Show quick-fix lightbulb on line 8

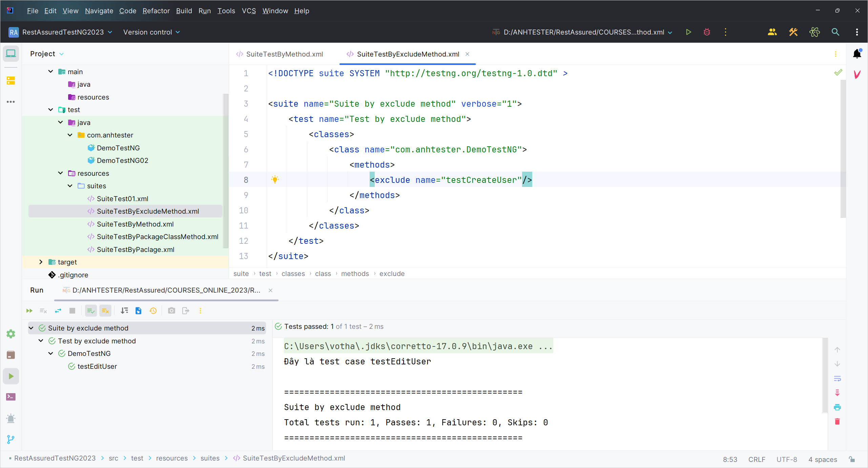(275, 179)
